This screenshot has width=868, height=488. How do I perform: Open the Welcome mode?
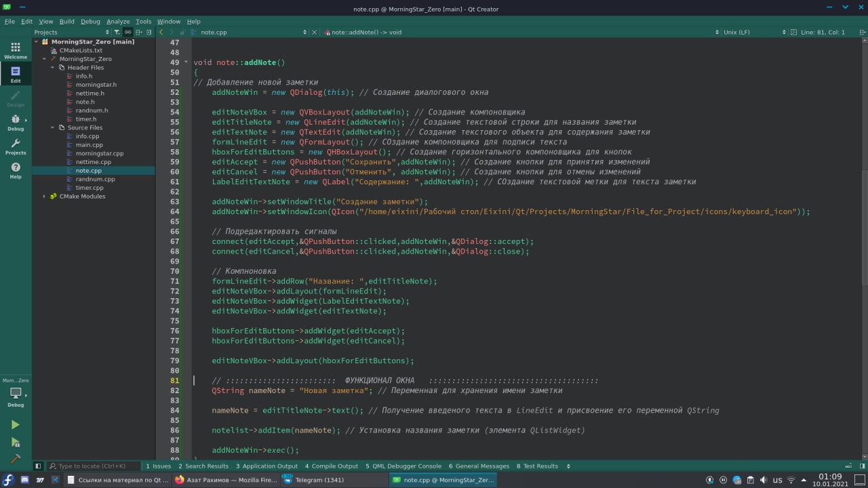coord(16,50)
